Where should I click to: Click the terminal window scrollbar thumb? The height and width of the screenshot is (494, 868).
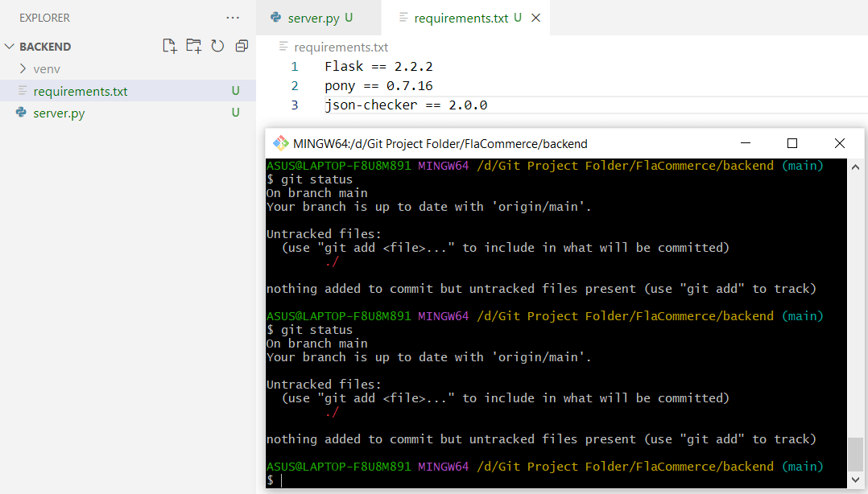point(856,455)
